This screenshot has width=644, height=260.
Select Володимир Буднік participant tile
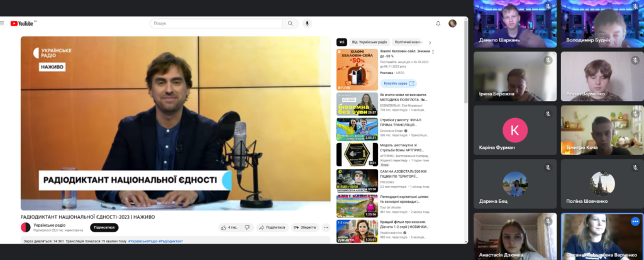[x=602, y=23]
